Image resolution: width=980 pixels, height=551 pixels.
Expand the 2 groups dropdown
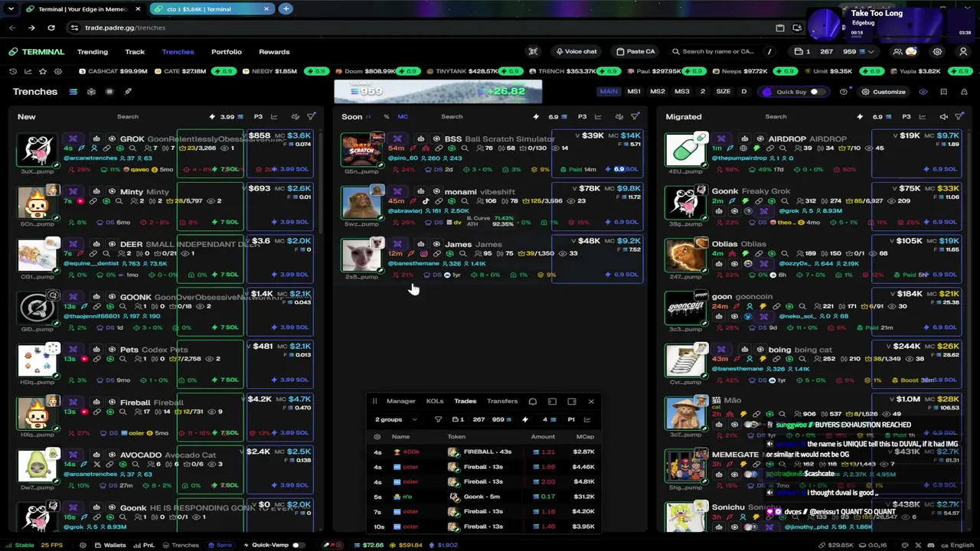[396, 419]
